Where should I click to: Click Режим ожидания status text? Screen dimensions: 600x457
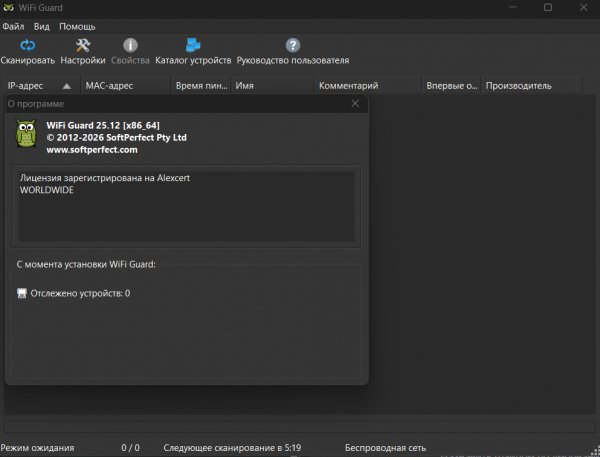(38, 448)
